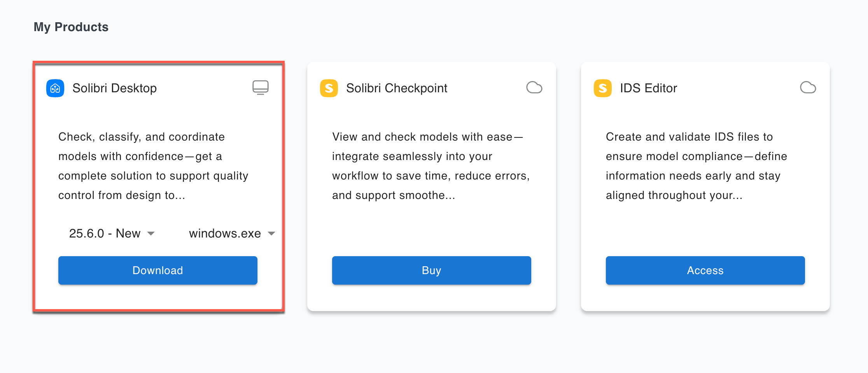868x373 pixels.
Task: Click the yellow IDS Editor logo icon
Action: point(603,88)
